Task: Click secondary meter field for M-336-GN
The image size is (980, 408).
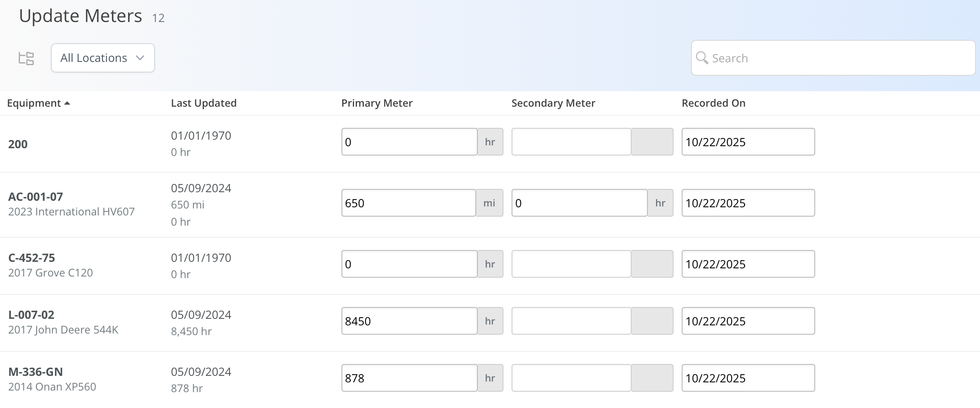Action: 571,378
